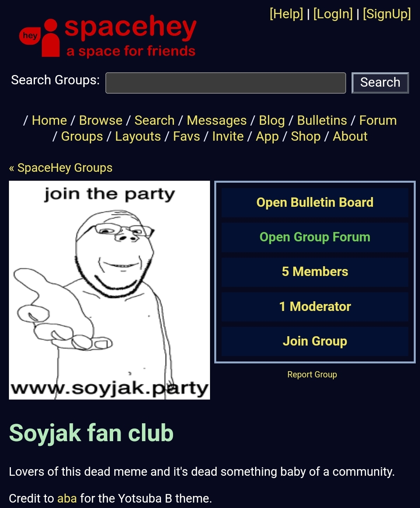420x508 pixels.
Task: View the 1 Moderator list
Action: click(x=315, y=307)
